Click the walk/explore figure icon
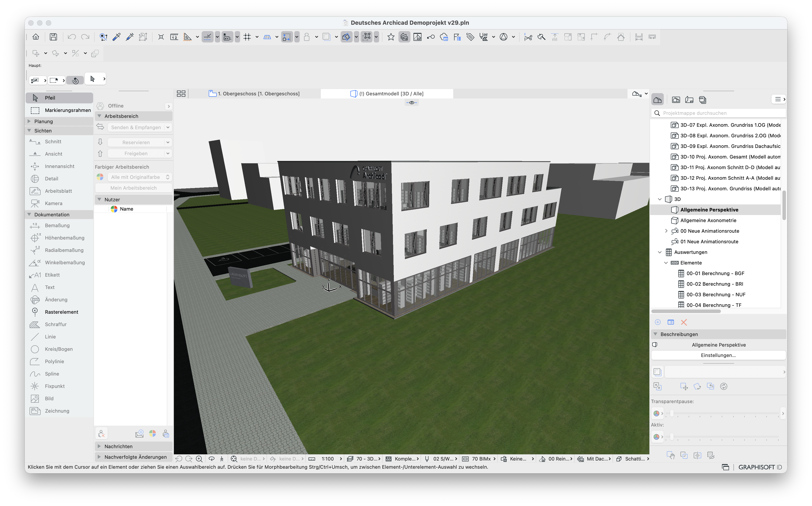Image resolution: width=812 pixels, height=506 pixels. pos(222,459)
